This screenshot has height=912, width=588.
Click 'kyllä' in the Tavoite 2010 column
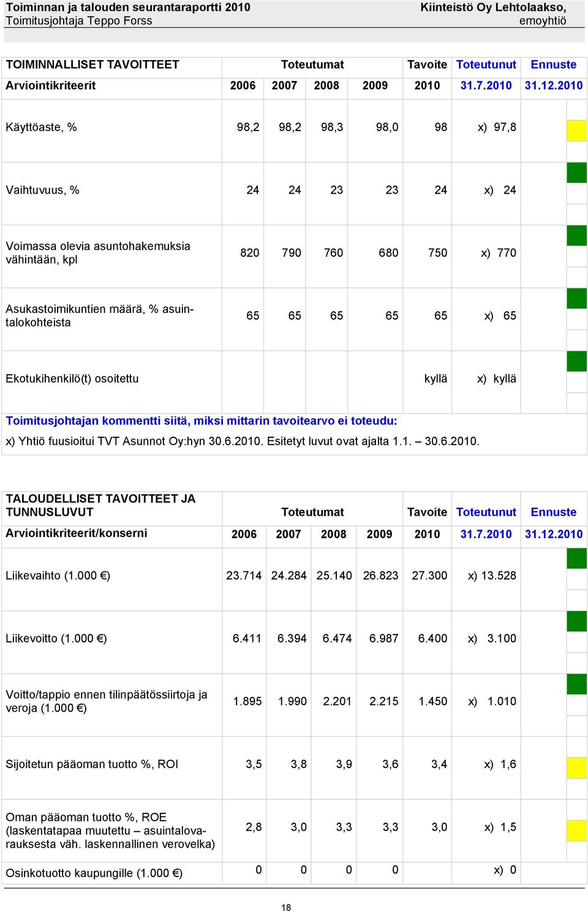pyautogui.click(x=435, y=379)
